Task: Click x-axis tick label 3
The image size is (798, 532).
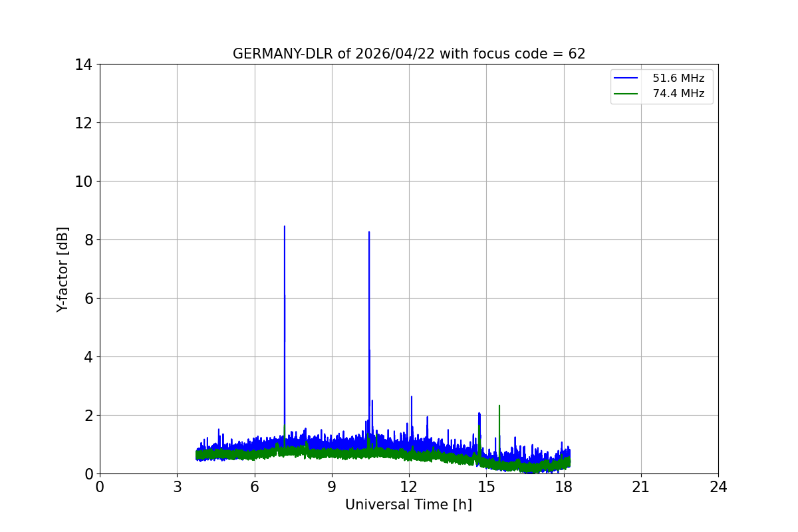Action: (x=177, y=487)
